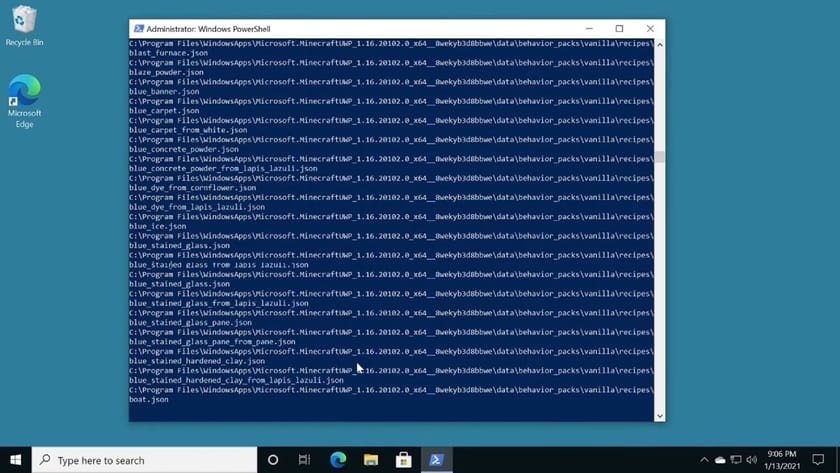This screenshot has height=473, width=840.
Task: Open the Recycle Bin desktop icon
Action: click(x=24, y=26)
